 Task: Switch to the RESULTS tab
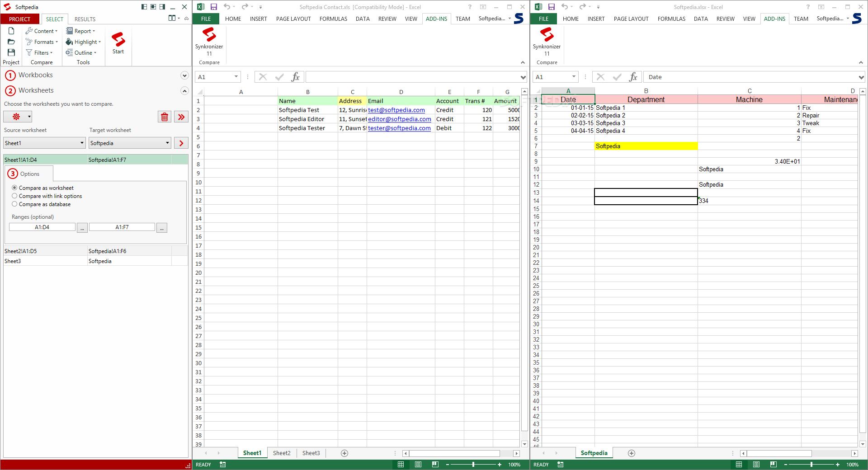85,19
